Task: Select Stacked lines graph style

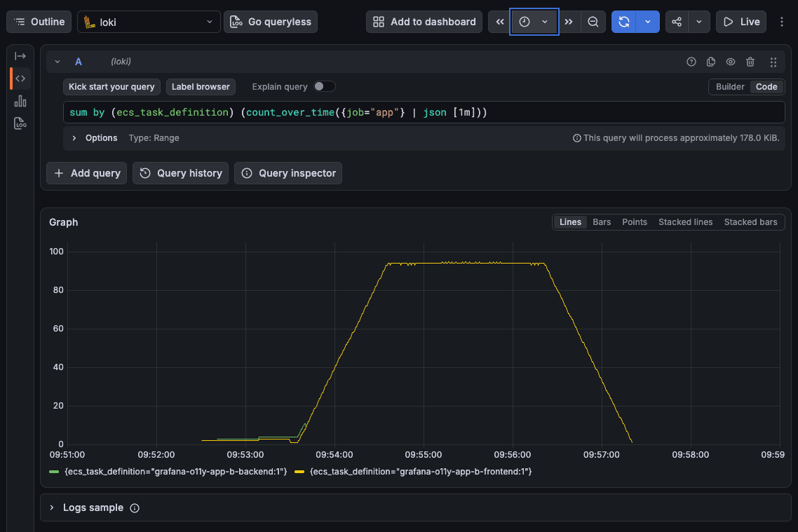Action: click(685, 222)
